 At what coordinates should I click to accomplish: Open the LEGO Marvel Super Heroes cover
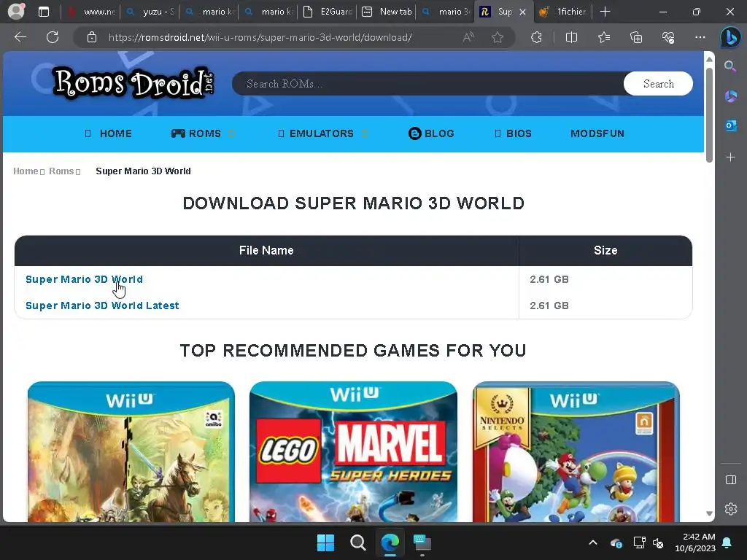click(353, 451)
